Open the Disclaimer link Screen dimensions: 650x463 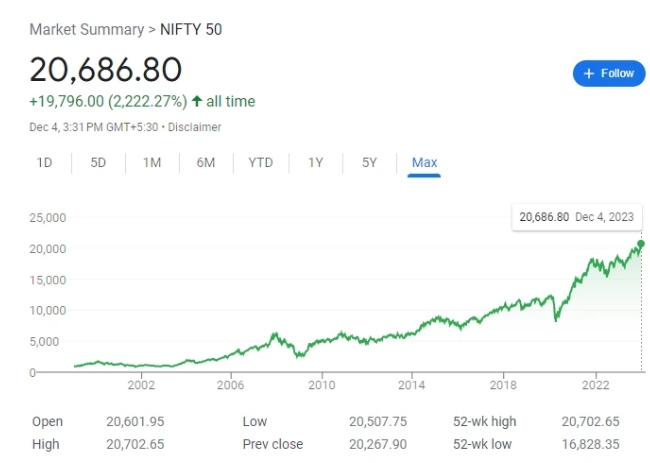[195, 127]
